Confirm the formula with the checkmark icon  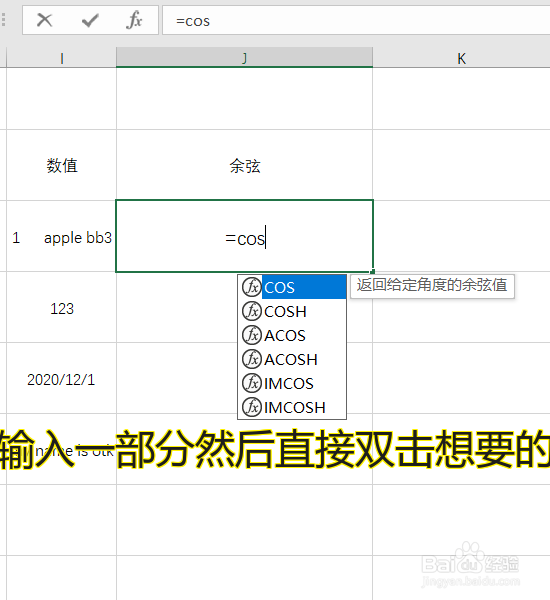[90, 20]
